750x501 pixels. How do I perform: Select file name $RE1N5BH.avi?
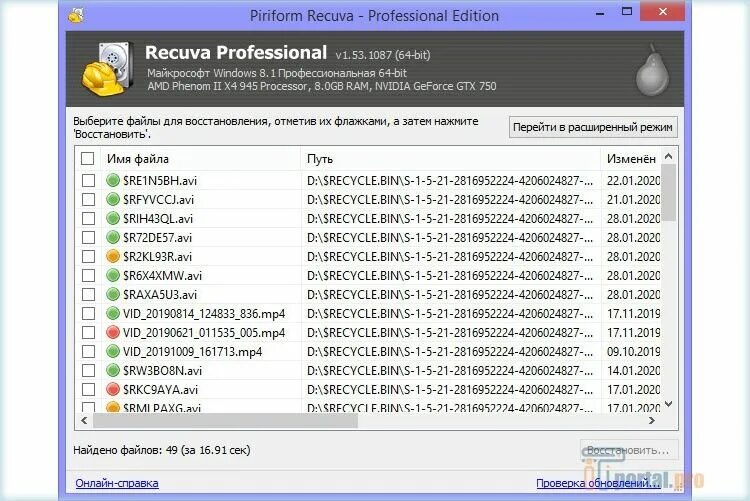coord(160,181)
